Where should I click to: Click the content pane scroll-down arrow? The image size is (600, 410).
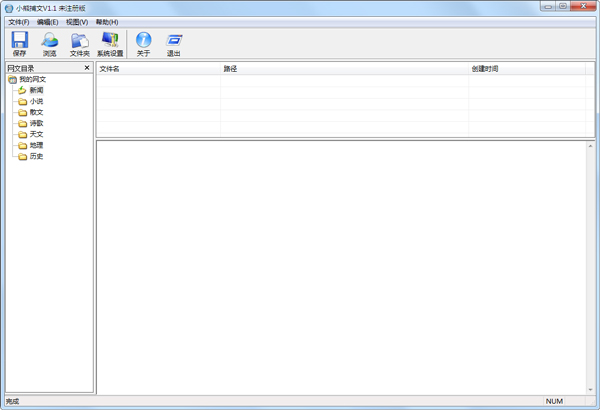click(x=590, y=390)
